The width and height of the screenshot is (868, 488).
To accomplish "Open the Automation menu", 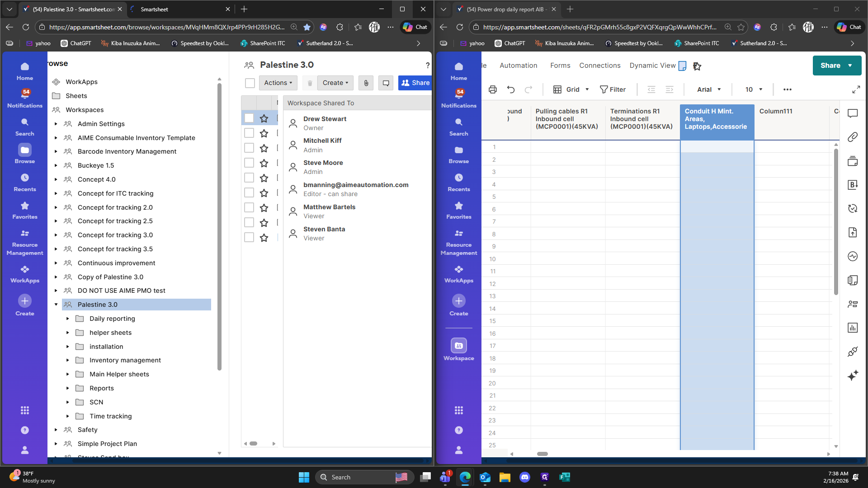I will 518,66.
